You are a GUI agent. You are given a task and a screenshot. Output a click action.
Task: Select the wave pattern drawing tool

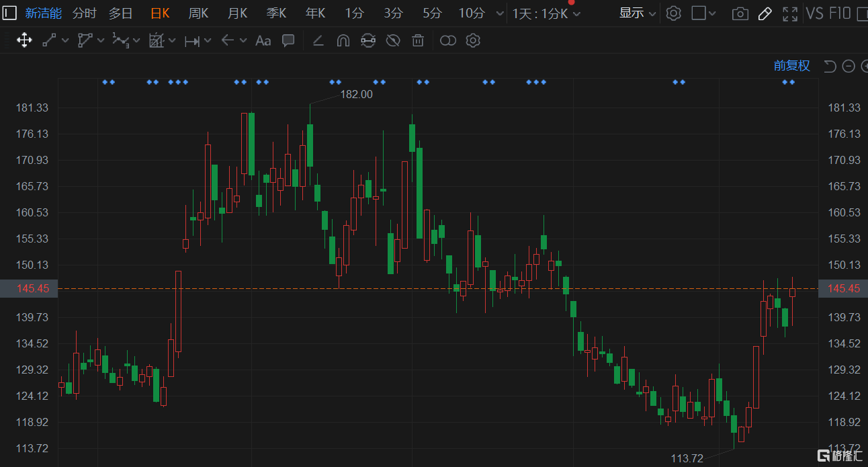[120, 40]
